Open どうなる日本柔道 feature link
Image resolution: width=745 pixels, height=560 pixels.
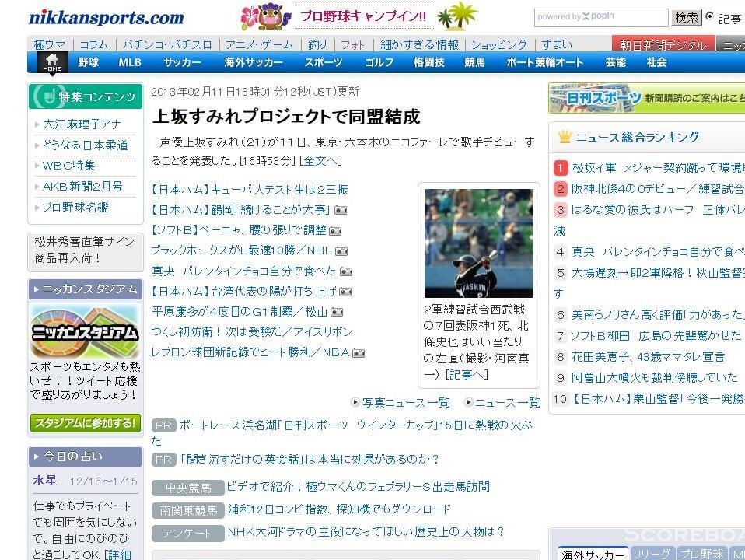[85, 145]
